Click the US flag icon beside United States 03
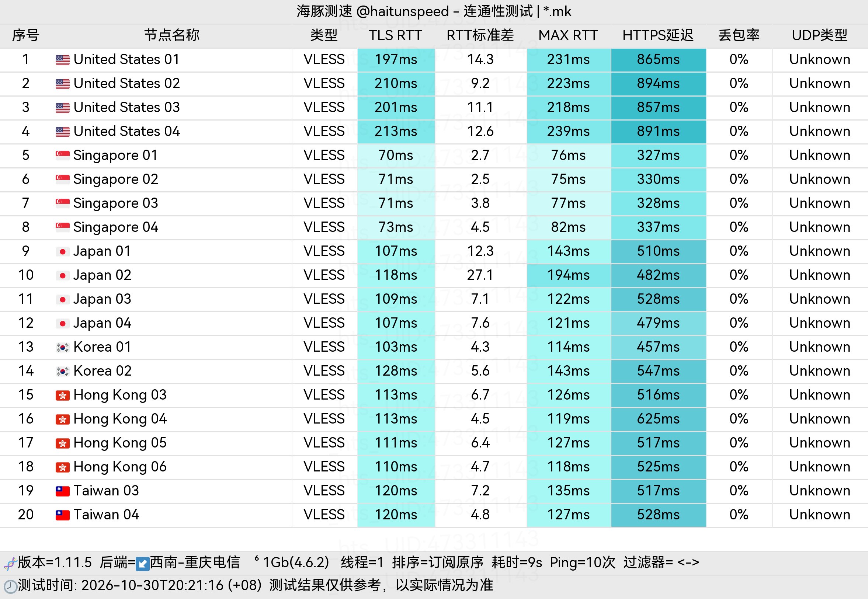Screen dimensions: 868x599 [x=62, y=108]
